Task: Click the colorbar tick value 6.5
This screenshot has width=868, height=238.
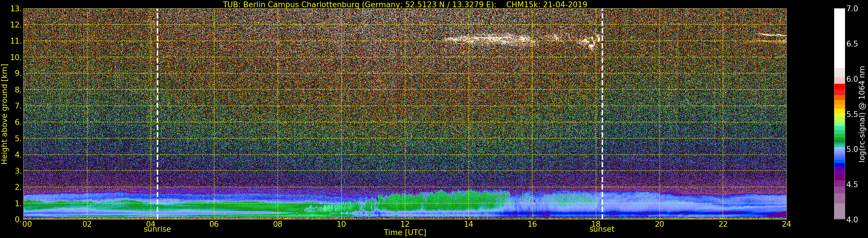Action: 852,44
